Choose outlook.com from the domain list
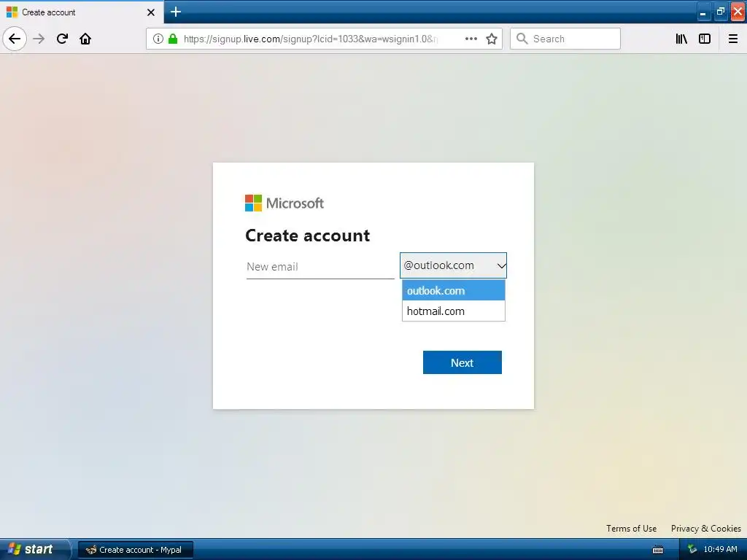The height and width of the screenshot is (560, 747). [454, 290]
